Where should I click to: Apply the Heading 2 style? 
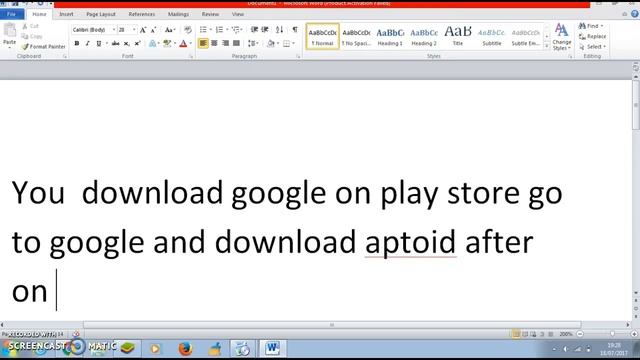424,36
